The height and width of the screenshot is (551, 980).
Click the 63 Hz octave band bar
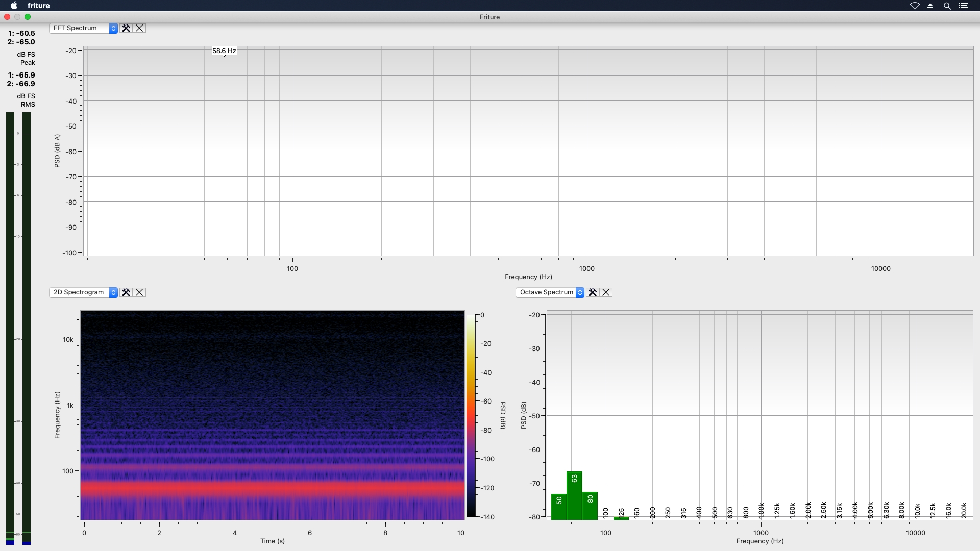point(574,495)
